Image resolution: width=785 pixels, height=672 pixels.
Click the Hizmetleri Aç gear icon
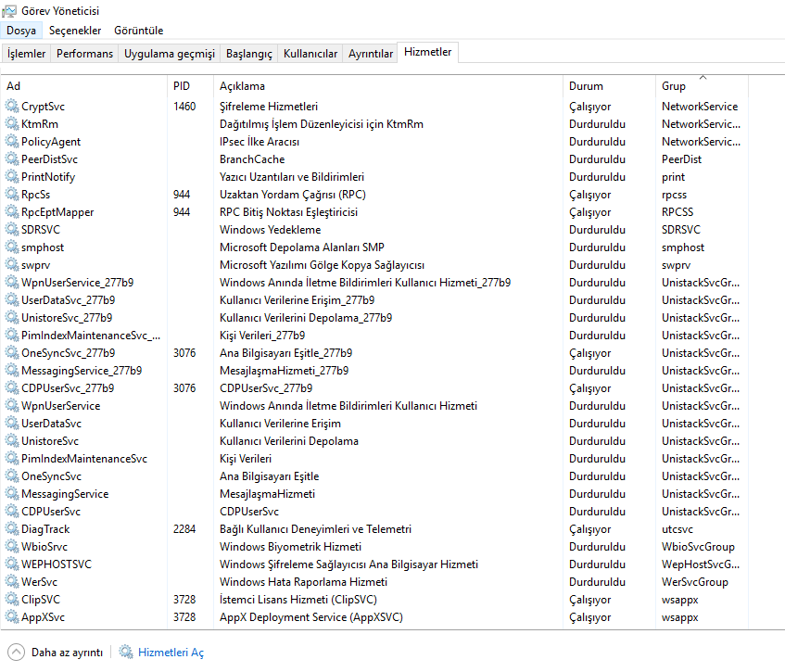click(x=126, y=653)
